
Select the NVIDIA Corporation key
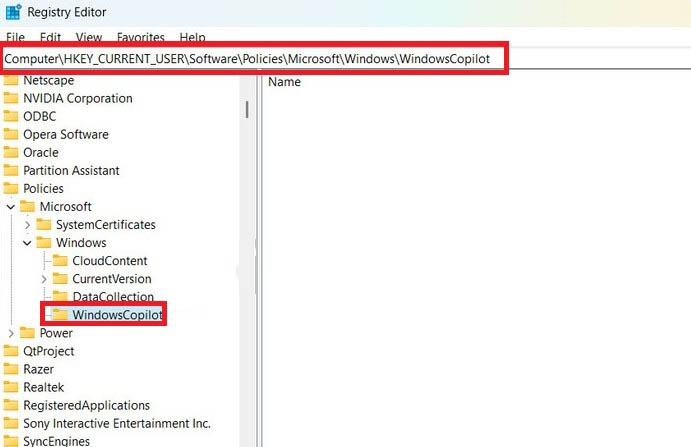coord(78,98)
